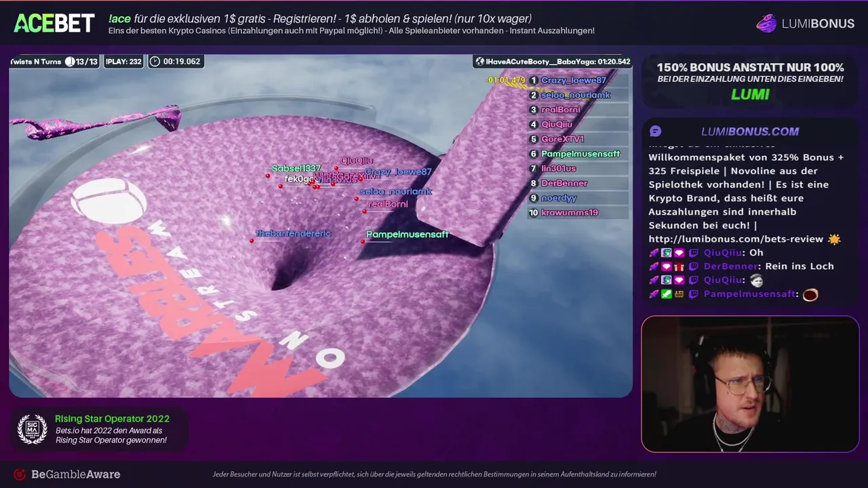Click the sun emoji after the bets-review link
This screenshot has width=868, height=488.
834,239
